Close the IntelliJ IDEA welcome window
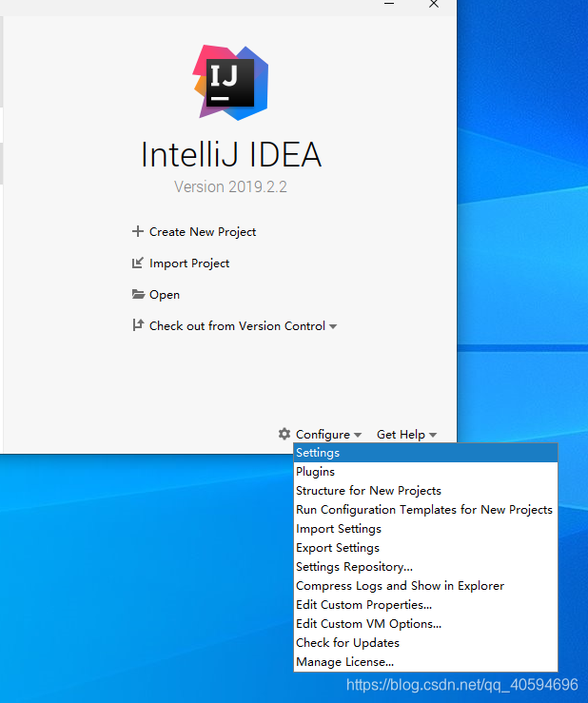 [434, 4]
